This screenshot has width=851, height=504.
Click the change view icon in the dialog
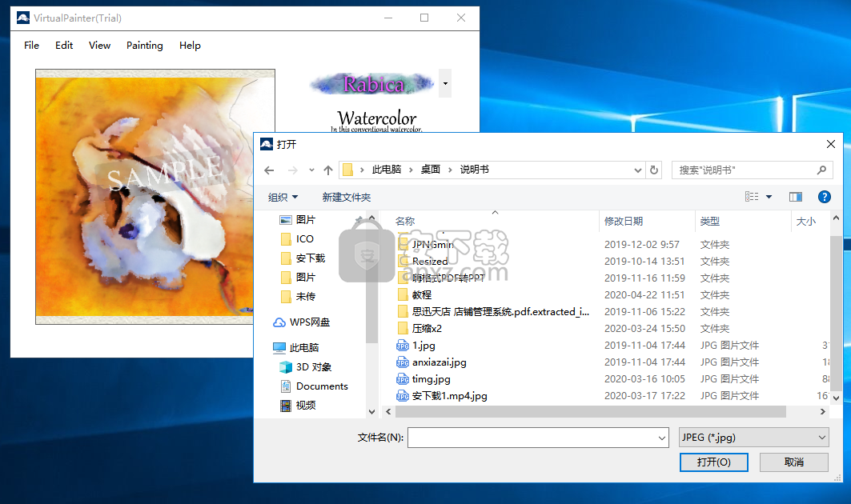click(750, 196)
